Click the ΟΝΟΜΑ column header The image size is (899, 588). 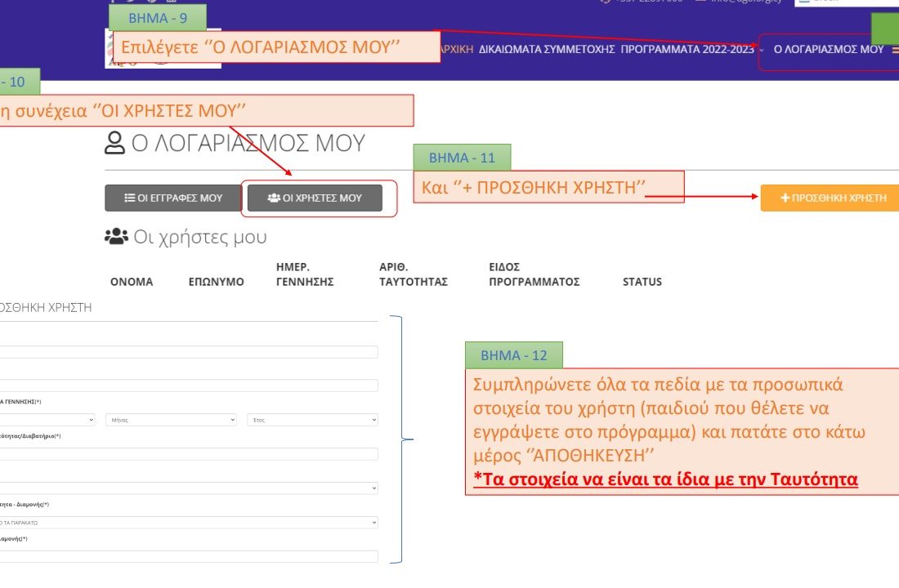(132, 282)
